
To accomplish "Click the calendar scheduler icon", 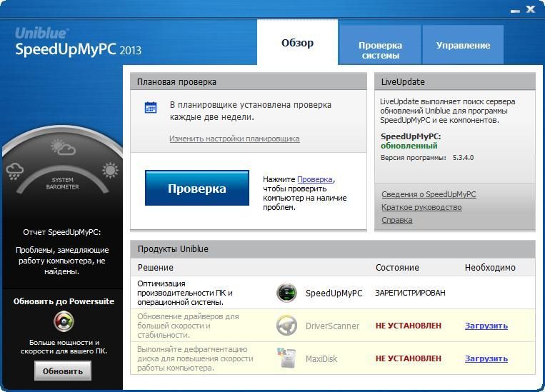I will tap(151, 107).
